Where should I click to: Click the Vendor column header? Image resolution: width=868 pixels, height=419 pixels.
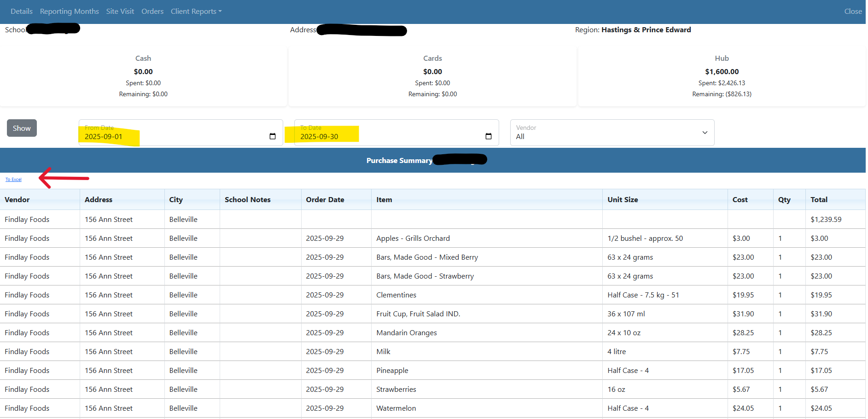point(17,199)
